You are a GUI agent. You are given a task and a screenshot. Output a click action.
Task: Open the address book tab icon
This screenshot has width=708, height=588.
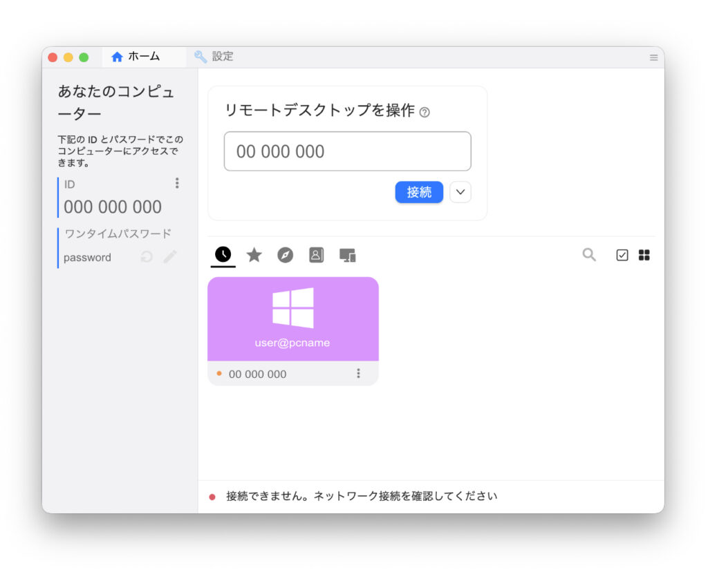(x=316, y=255)
